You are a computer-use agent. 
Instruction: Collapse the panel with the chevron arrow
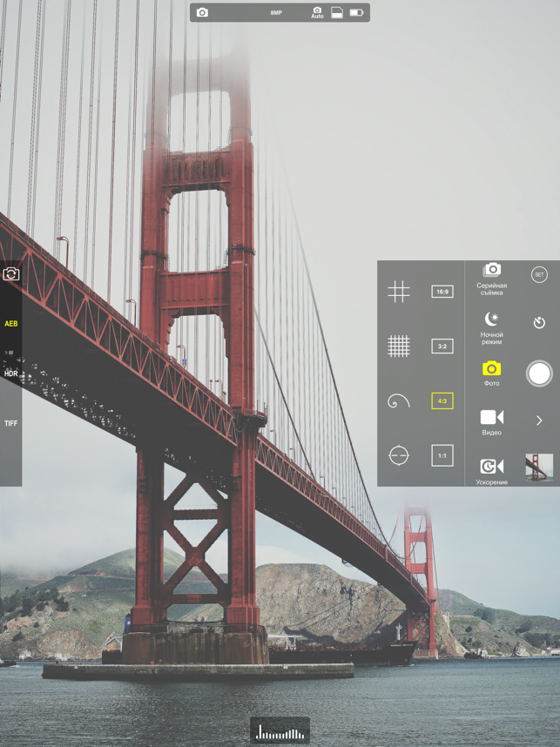tap(539, 421)
